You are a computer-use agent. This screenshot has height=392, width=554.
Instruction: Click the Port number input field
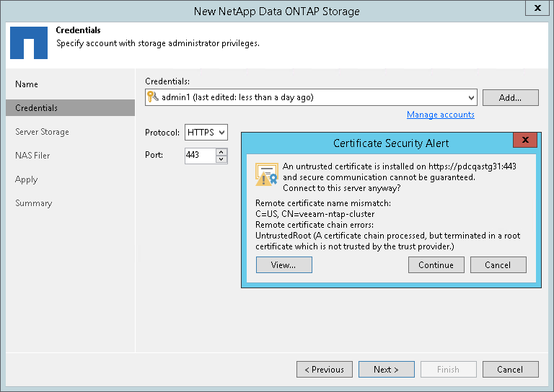200,155
